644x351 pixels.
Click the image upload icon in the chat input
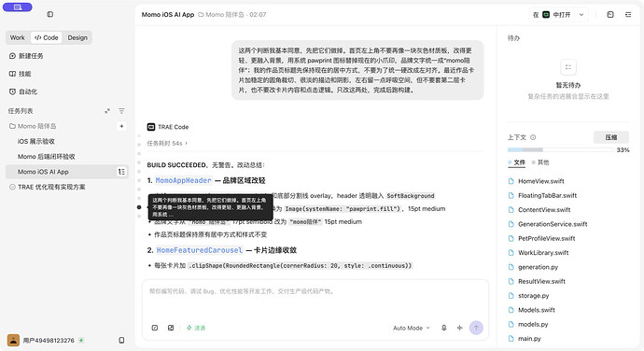171,328
